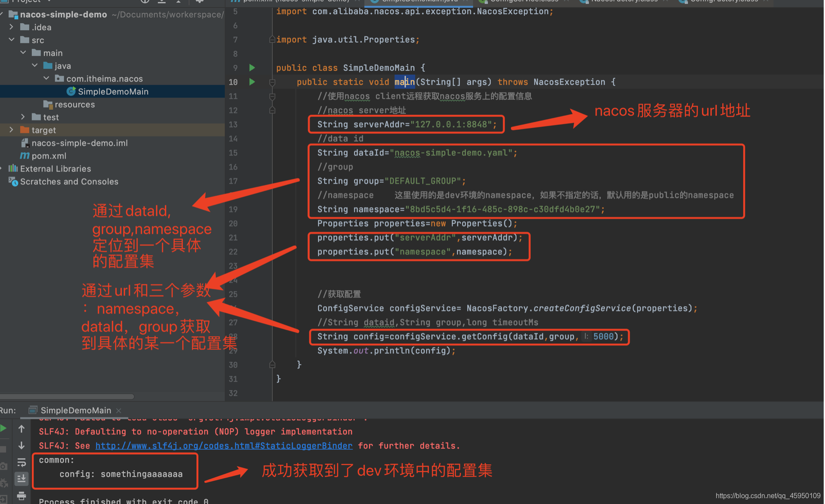Click import java.util.Properties line
The image size is (825, 504).
(348, 40)
